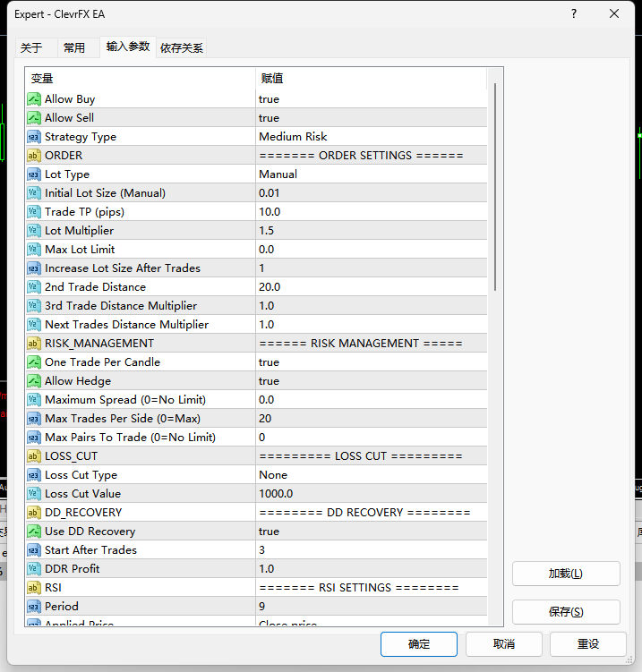Open the Lot Type Manual dropdown
The image size is (642, 672).
pyautogui.click(x=372, y=174)
